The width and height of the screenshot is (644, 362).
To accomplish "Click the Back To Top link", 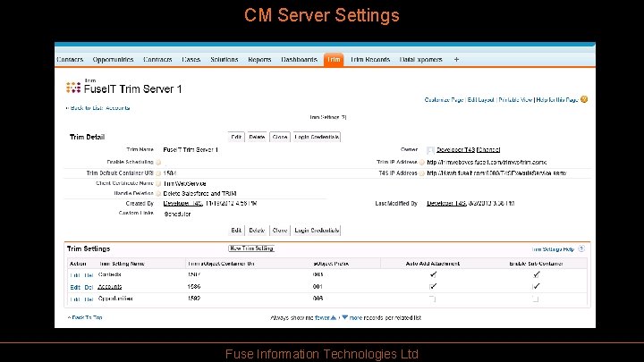I will 85,317.
